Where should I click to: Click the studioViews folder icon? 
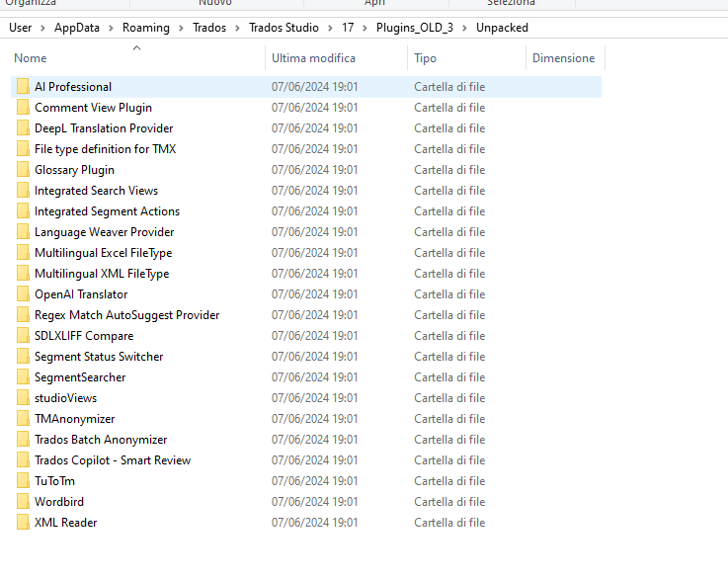coord(23,398)
